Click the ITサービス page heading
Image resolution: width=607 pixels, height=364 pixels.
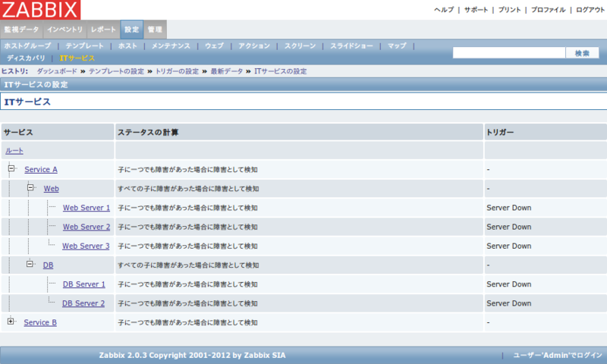(x=27, y=102)
